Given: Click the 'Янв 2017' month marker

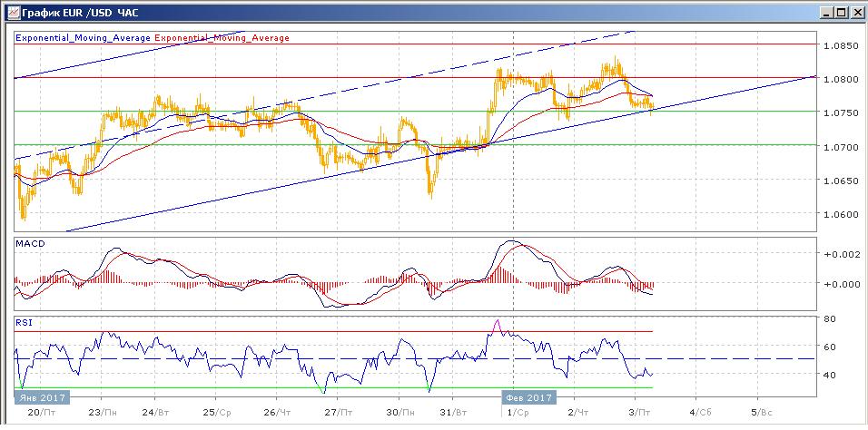Looking at the screenshot, I should click(39, 397).
